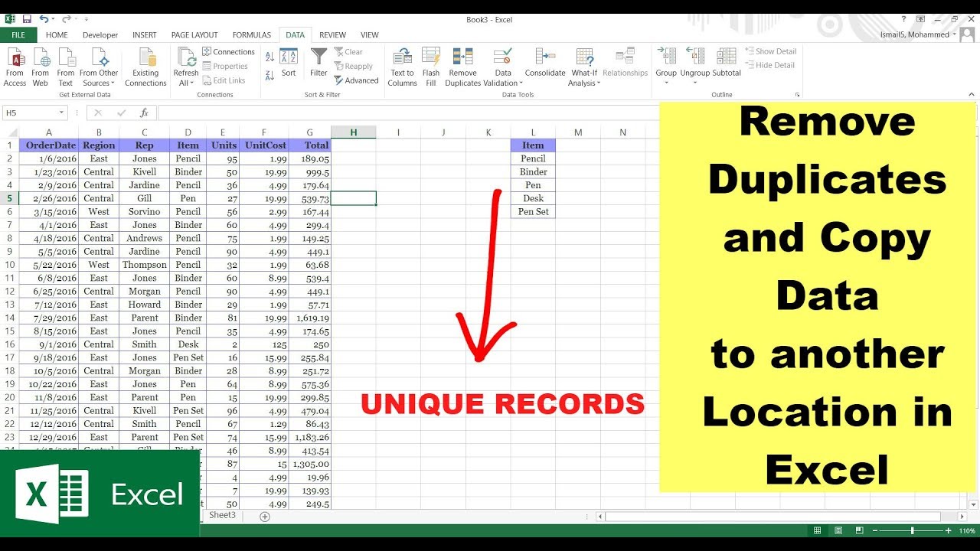Open Excel Help question mark
This screenshot has height=551, width=980.
pos(904,18)
